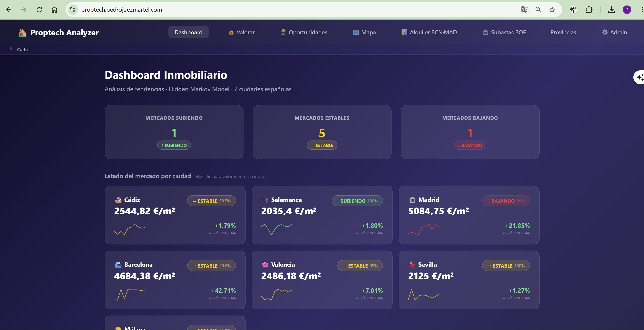The image size is (644, 330).
Task: Open Subastas BOE section
Action: tap(504, 32)
